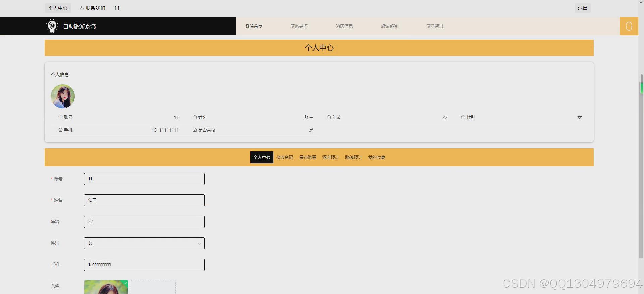Open 酒店信息 navigation item

point(344,26)
